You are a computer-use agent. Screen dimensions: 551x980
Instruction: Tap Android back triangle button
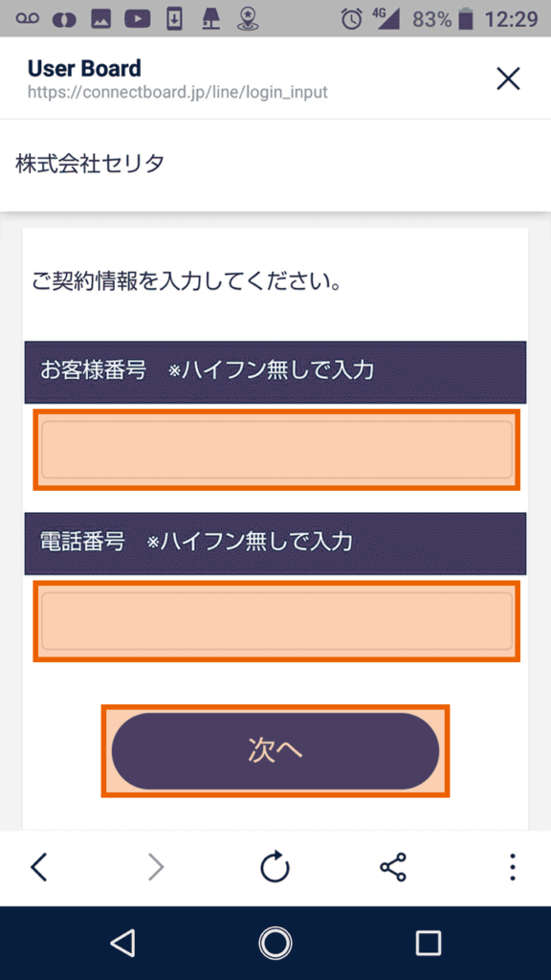point(123,943)
